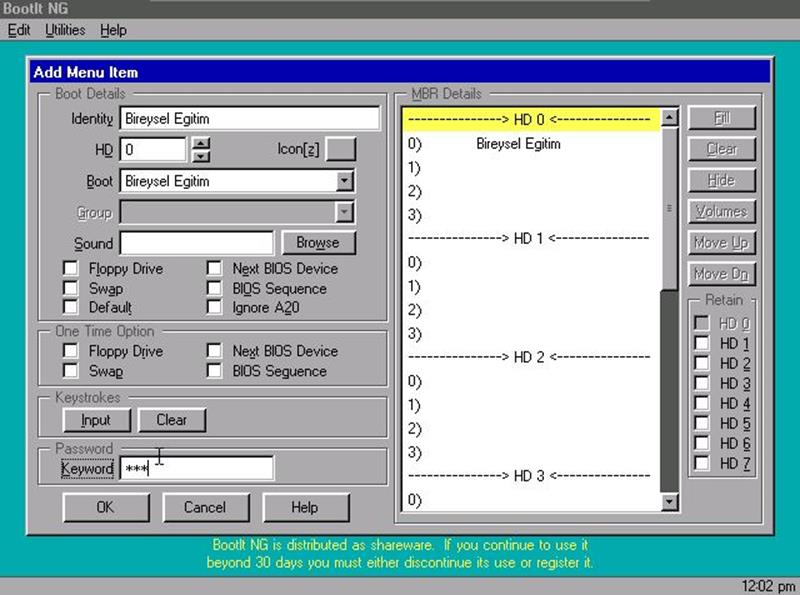Select the HD 2 header row
The width and height of the screenshot is (800, 595).
pos(531,357)
